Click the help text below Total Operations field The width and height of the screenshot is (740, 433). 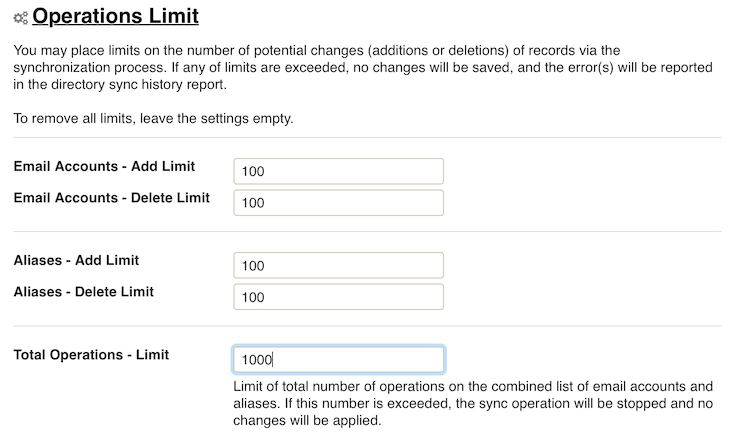click(473, 403)
